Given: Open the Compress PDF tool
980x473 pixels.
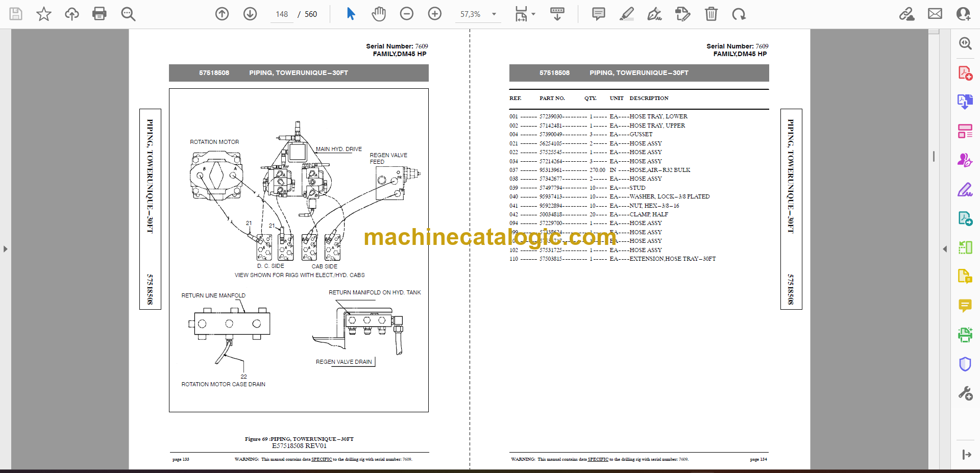Looking at the screenshot, I should coord(965,248).
